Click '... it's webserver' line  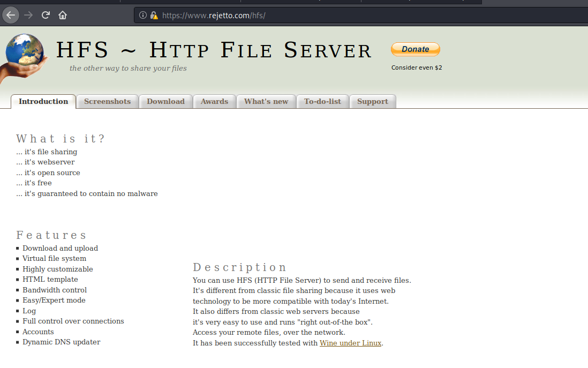click(x=46, y=162)
